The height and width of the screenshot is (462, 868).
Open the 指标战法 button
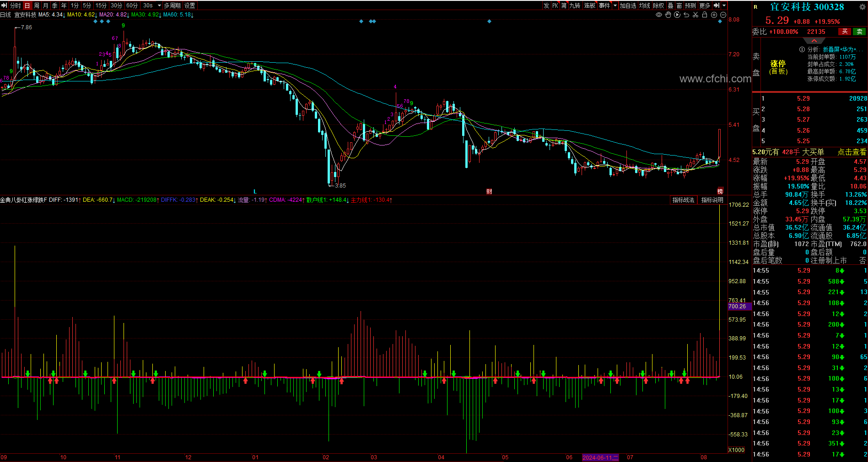point(683,200)
